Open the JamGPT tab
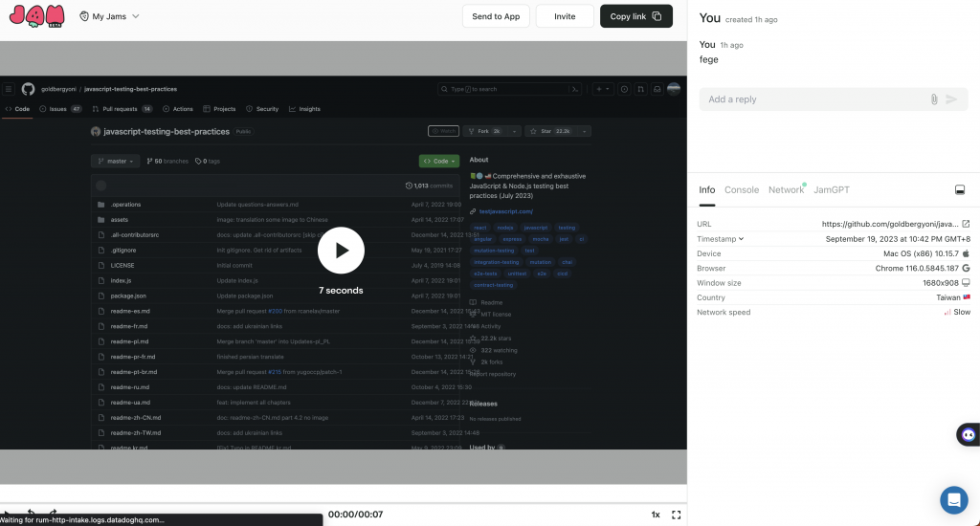The height and width of the screenshot is (526, 980). point(832,190)
